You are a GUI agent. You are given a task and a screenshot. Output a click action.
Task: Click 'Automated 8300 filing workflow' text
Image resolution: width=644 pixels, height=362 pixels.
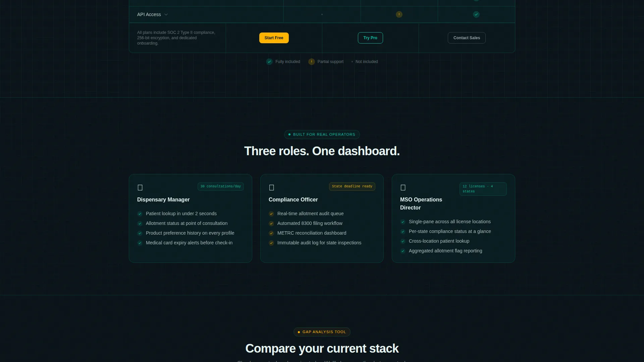click(310, 223)
